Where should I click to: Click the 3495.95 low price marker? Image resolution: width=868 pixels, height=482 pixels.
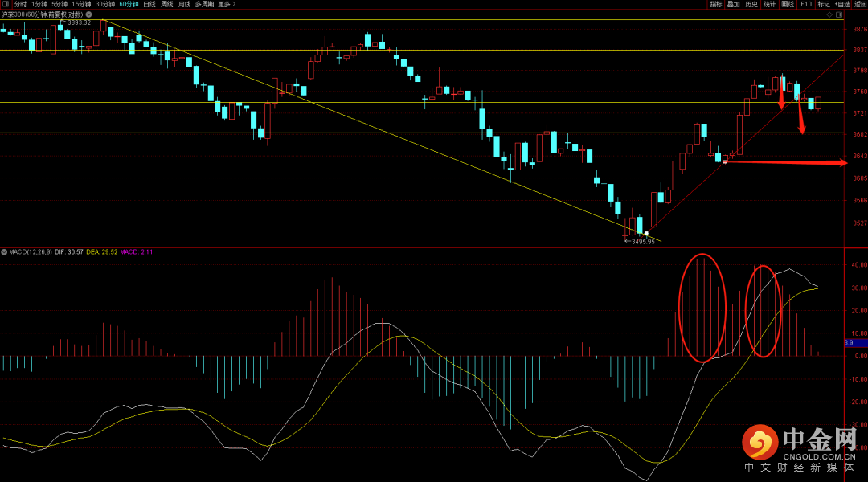(x=642, y=241)
